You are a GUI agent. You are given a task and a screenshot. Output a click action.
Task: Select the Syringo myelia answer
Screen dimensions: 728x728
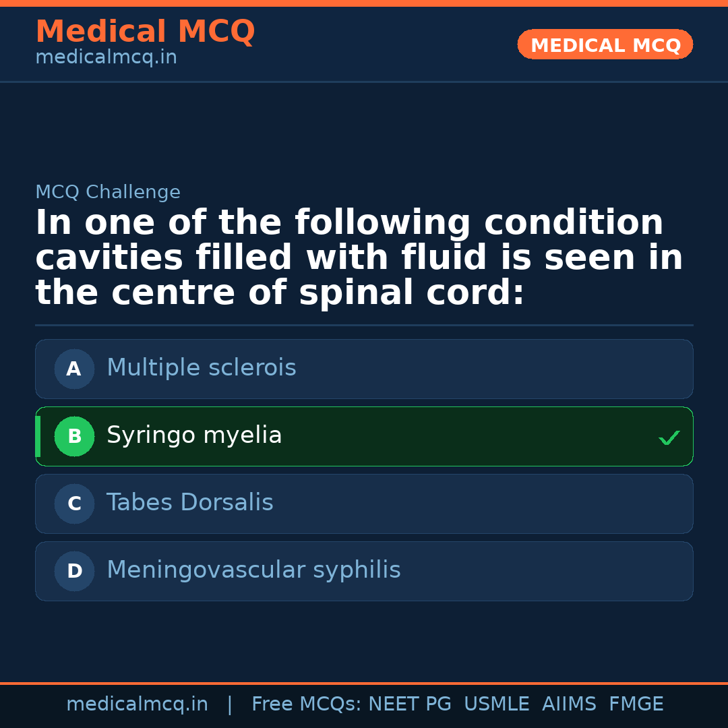pos(194,435)
